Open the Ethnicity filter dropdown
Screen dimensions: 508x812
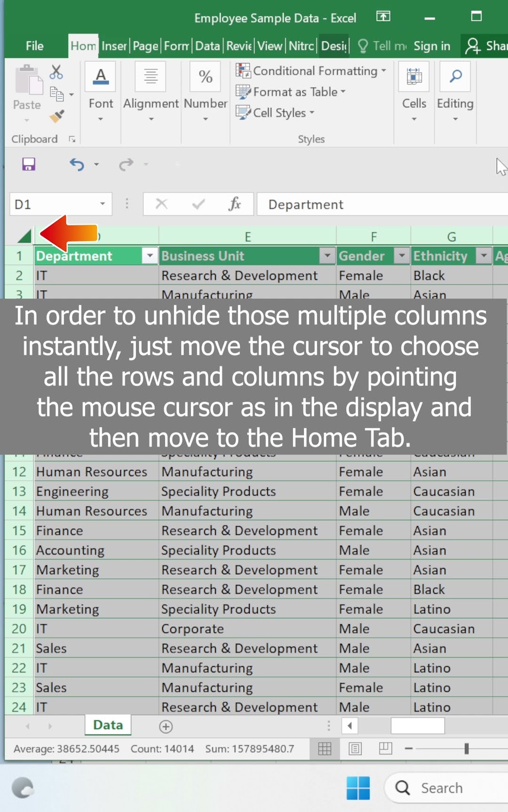tap(484, 256)
